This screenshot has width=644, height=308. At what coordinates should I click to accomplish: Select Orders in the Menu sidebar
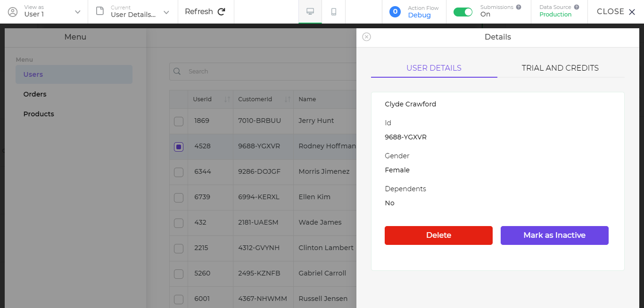[35, 94]
